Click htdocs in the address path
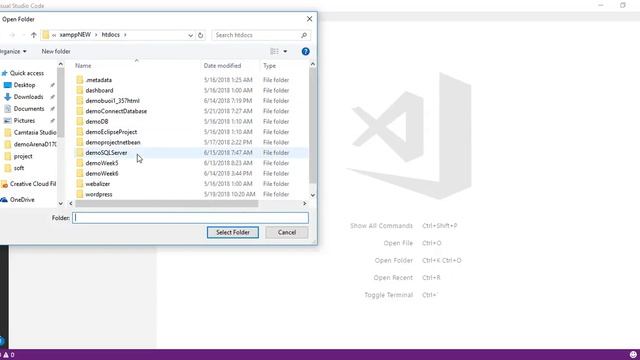The height and width of the screenshot is (360, 640). coord(111,35)
